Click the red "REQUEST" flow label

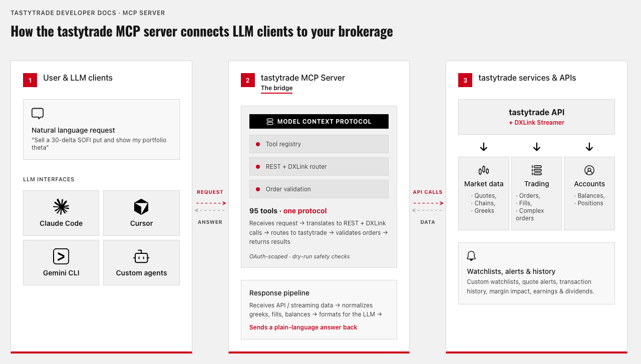(x=210, y=192)
